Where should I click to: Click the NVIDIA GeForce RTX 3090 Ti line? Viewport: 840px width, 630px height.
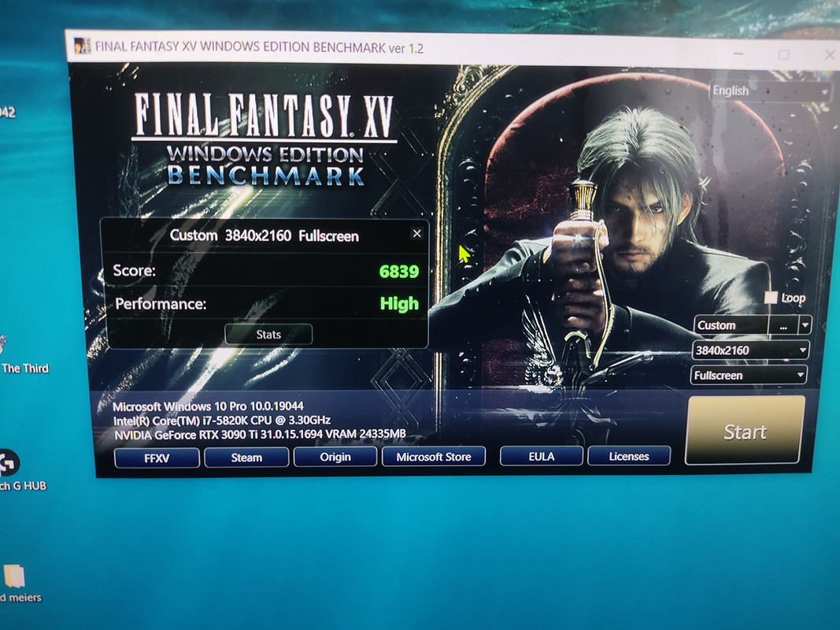click(260, 435)
